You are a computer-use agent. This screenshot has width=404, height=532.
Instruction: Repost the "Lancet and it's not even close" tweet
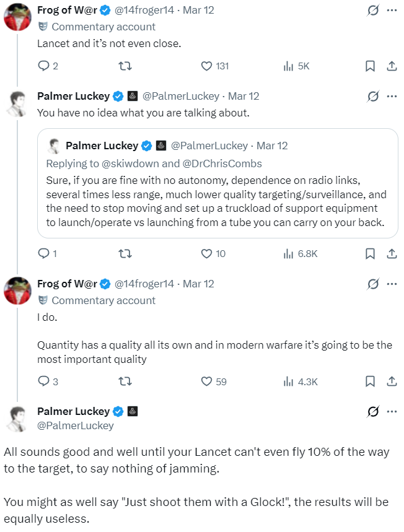click(123, 66)
